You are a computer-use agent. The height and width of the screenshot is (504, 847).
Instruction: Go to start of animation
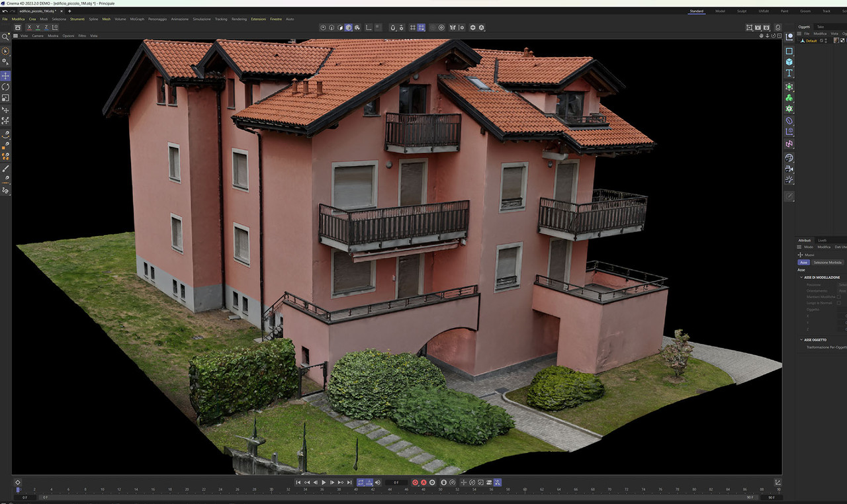[x=298, y=482]
